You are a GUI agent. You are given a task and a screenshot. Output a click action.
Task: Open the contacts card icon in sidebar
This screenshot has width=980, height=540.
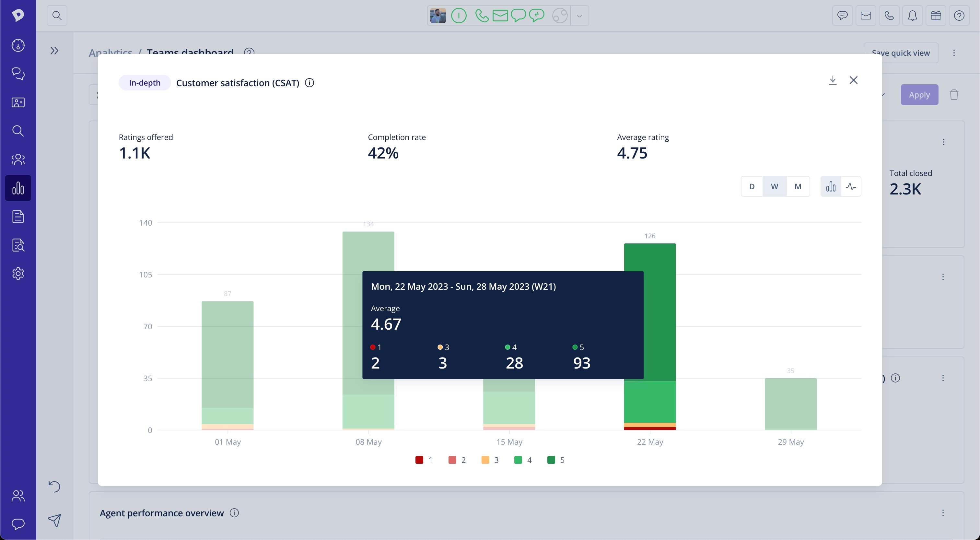click(x=18, y=102)
